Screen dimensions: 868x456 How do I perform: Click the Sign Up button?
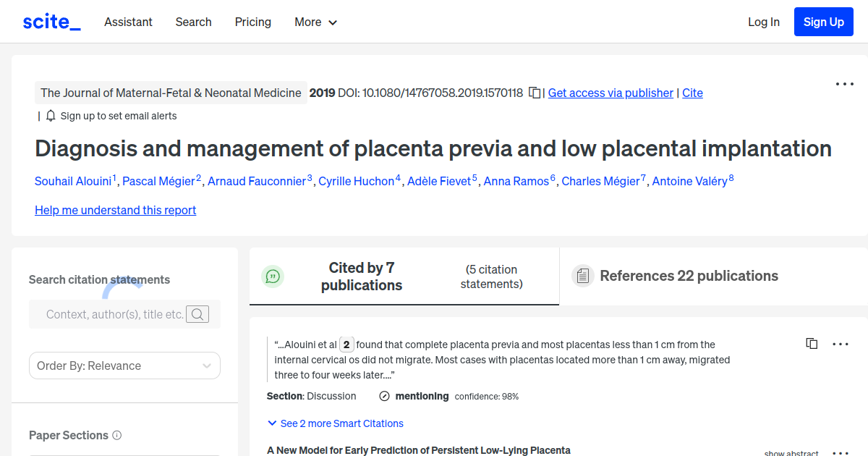click(x=823, y=21)
